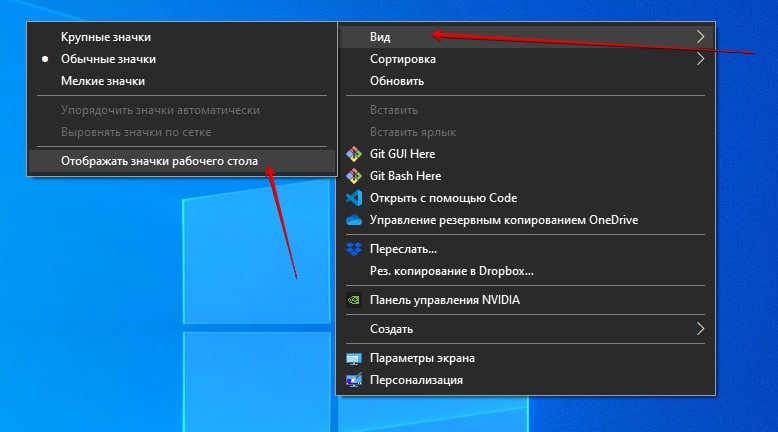This screenshot has height=432, width=778.
Task: Click Вставить ярлык menu entry
Action: 525,132
